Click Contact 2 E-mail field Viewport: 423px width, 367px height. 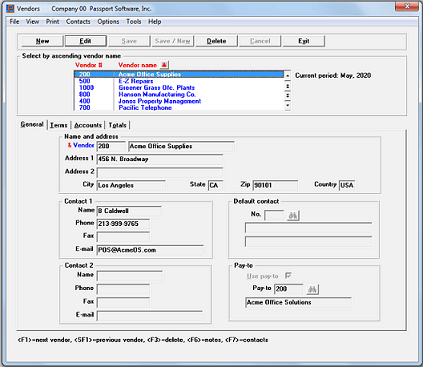[x=150, y=316]
